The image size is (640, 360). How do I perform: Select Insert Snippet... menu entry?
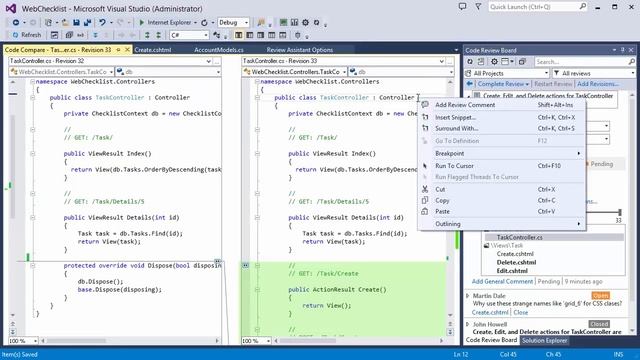coord(502,118)
